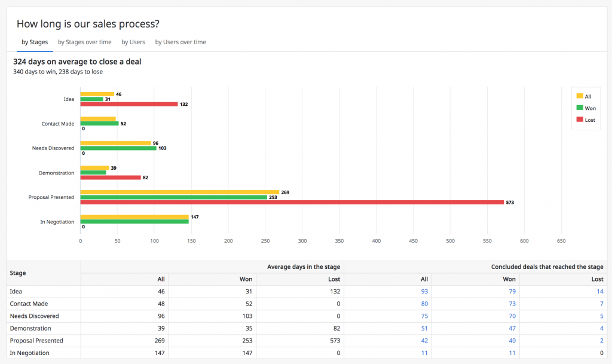
Task: Open the by Users over time tab
Action: 180,42
